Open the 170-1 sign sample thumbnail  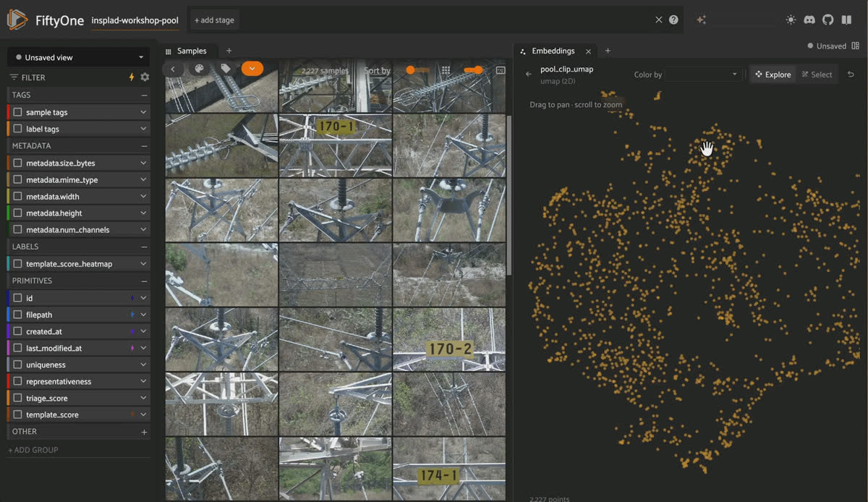point(335,145)
